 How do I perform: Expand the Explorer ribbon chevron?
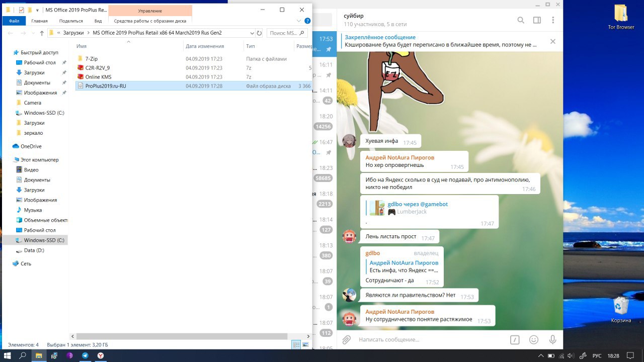pos(299,21)
